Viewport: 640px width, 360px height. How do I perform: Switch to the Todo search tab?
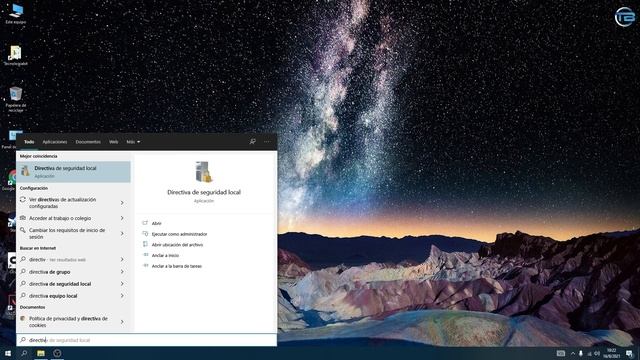point(29,142)
